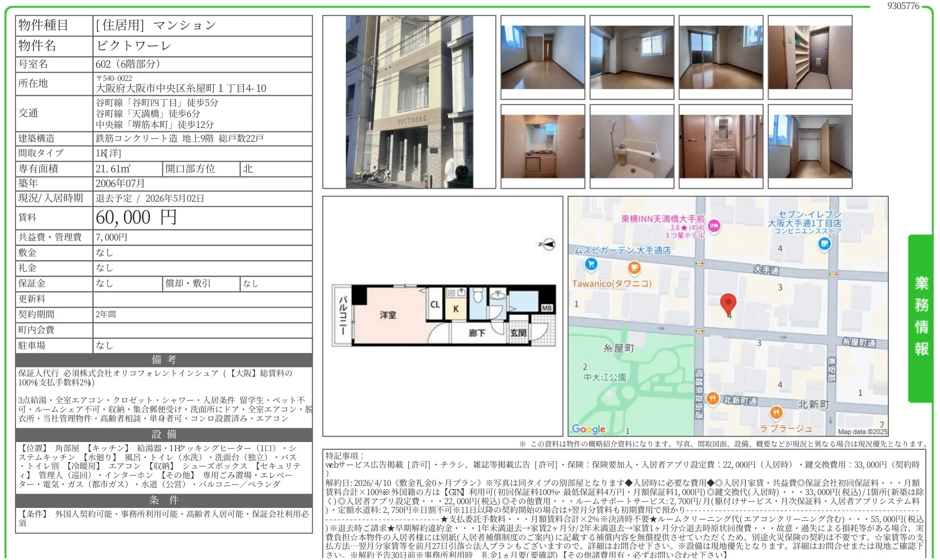940x560 pixels.
Task: Open the building exterior photo
Action: tap(410, 102)
